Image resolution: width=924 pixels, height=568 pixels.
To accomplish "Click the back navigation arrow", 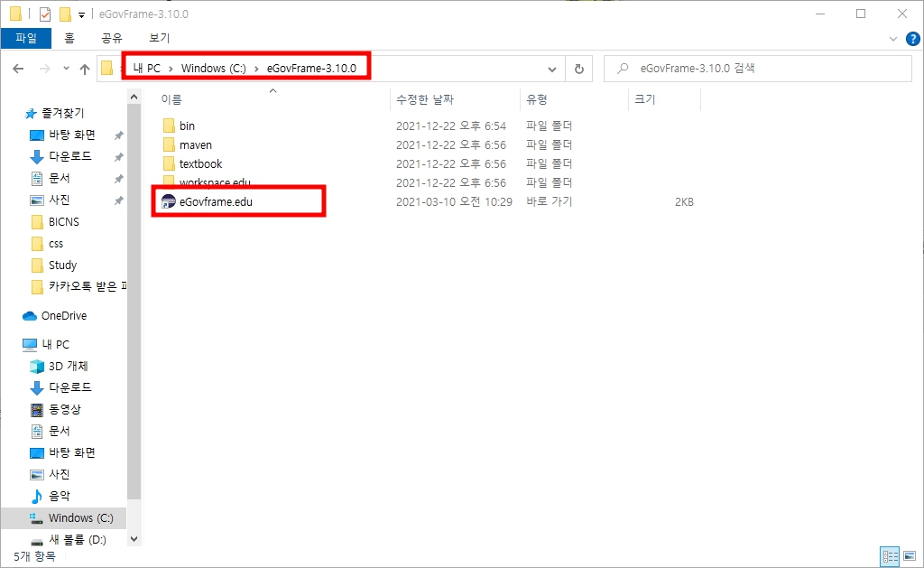I will pyautogui.click(x=18, y=69).
